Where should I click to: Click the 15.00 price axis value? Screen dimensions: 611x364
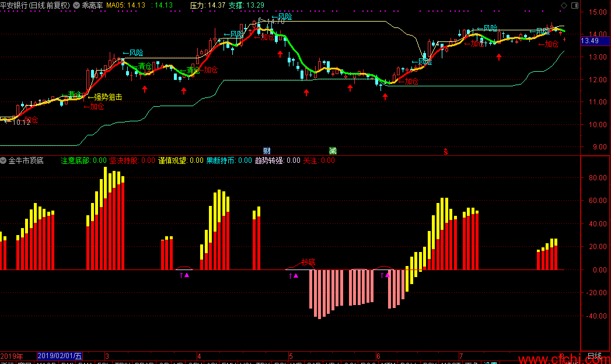tap(598, 12)
